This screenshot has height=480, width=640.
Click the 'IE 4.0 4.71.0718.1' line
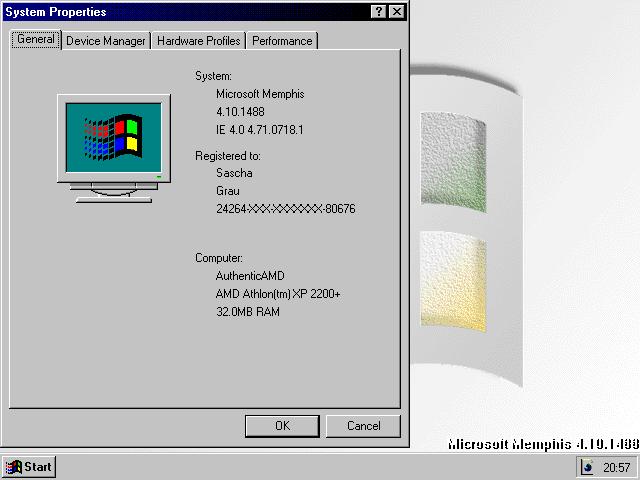coord(260,130)
